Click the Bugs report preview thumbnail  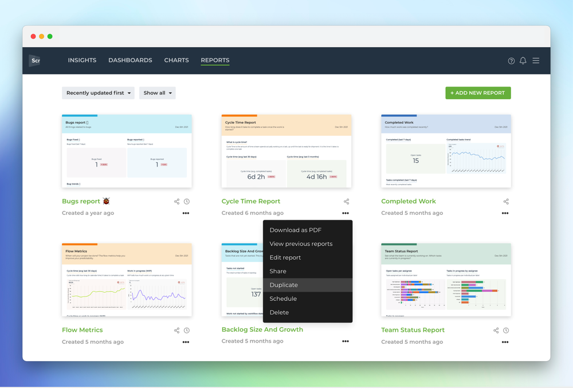point(127,151)
